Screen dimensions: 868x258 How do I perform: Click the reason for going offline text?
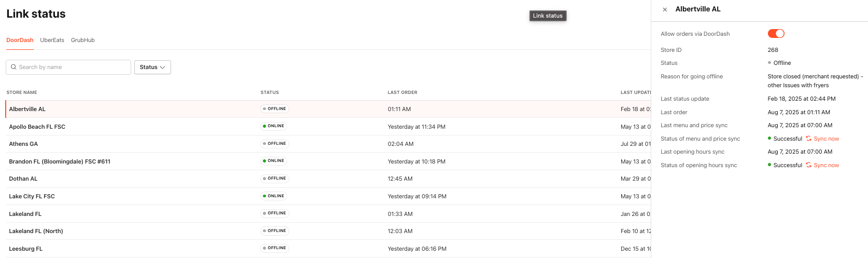[x=815, y=80]
